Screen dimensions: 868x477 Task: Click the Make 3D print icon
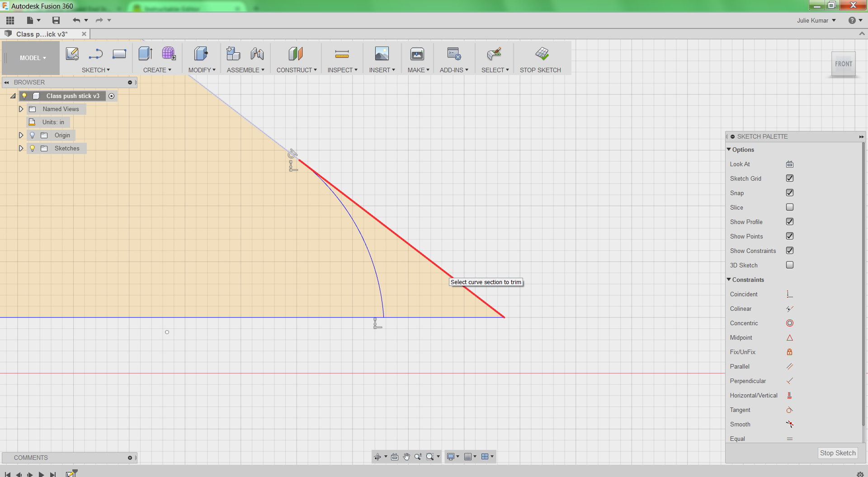(x=417, y=54)
